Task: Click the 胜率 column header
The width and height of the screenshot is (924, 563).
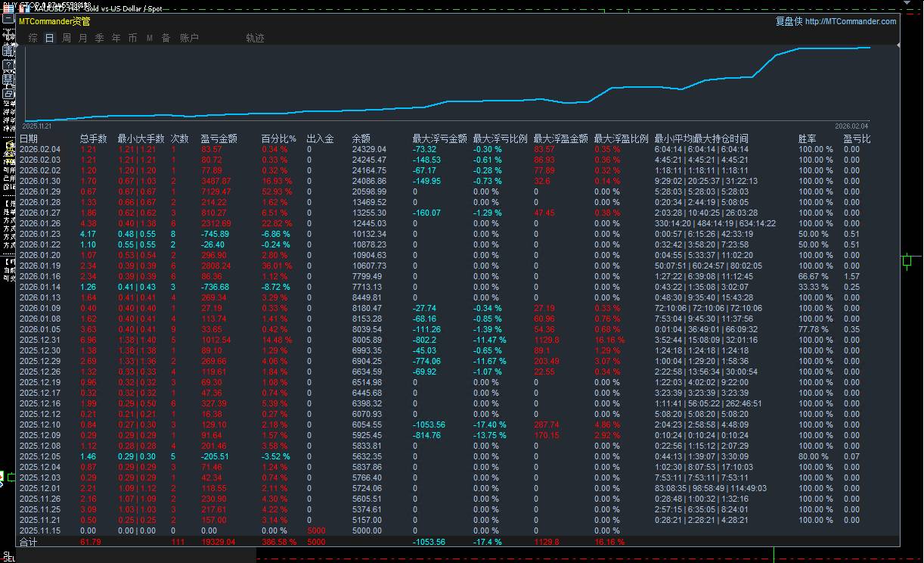Action: pos(807,139)
